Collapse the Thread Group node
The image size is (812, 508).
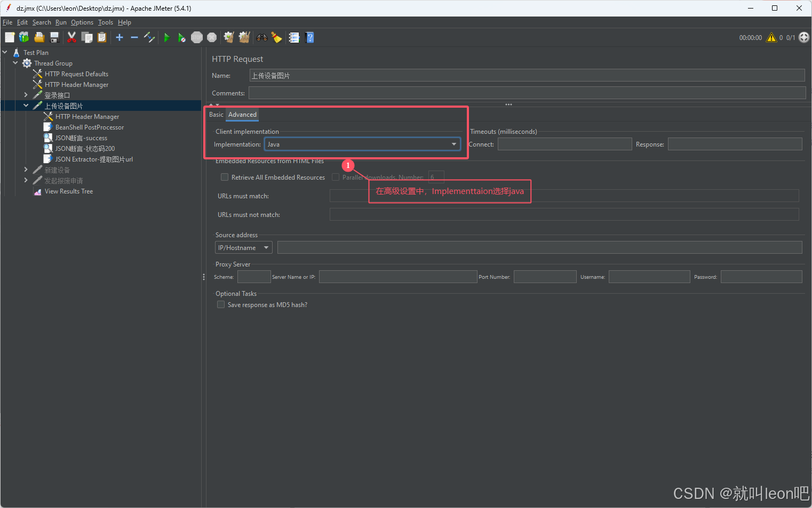pyautogui.click(x=15, y=63)
